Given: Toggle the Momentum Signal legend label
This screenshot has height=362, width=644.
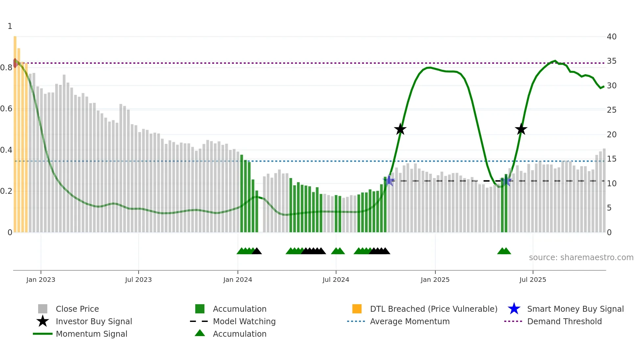Looking at the screenshot, I should (91, 334).
